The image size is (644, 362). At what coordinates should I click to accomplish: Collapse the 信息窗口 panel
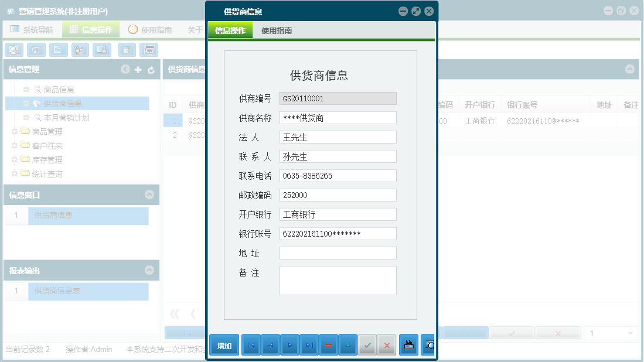point(149,194)
